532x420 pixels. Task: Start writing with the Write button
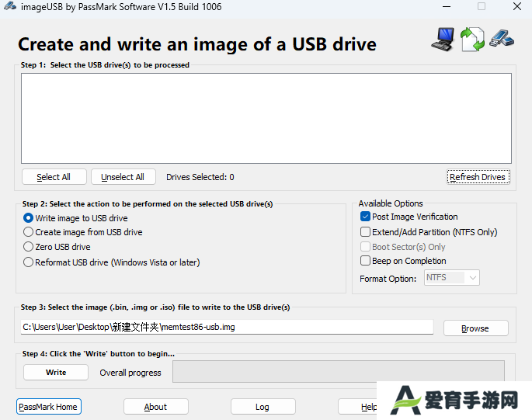click(x=56, y=372)
